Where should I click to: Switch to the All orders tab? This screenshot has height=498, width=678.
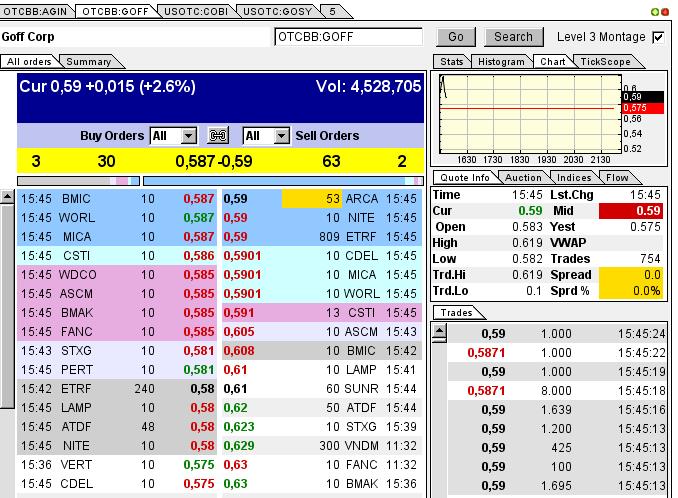(x=29, y=62)
